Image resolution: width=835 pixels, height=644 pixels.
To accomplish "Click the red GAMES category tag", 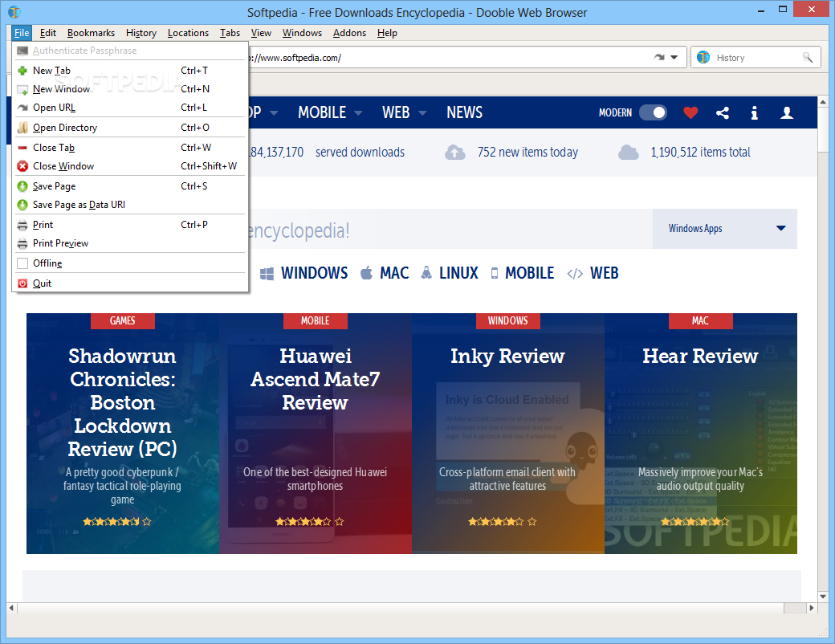I will pos(123,321).
